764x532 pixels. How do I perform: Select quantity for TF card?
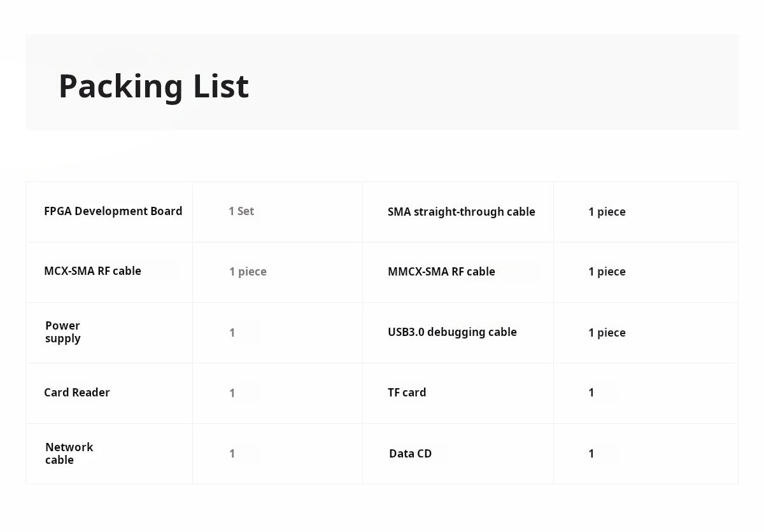click(x=591, y=393)
